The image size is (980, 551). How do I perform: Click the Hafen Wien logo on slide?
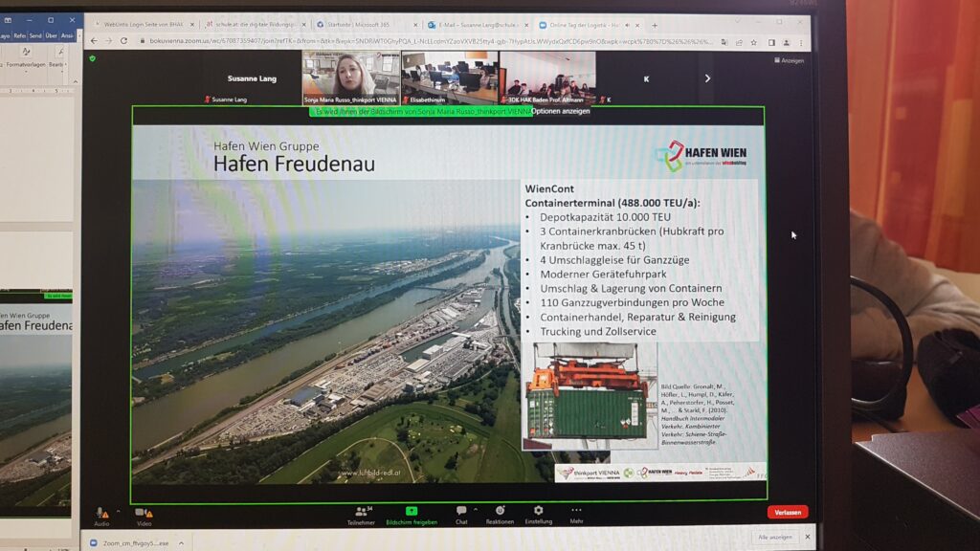pyautogui.click(x=701, y=155)
